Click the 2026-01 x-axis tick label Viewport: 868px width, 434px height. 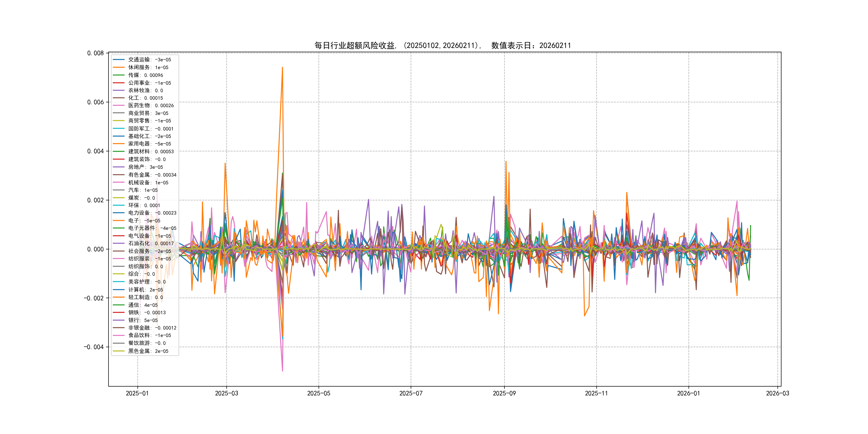689,393
